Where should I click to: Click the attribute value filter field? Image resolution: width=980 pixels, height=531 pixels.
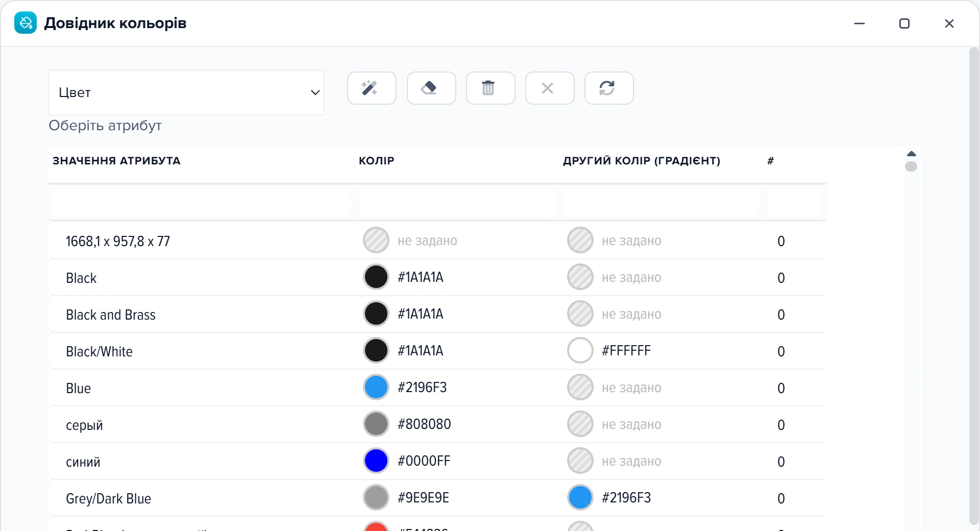point(202,203)
